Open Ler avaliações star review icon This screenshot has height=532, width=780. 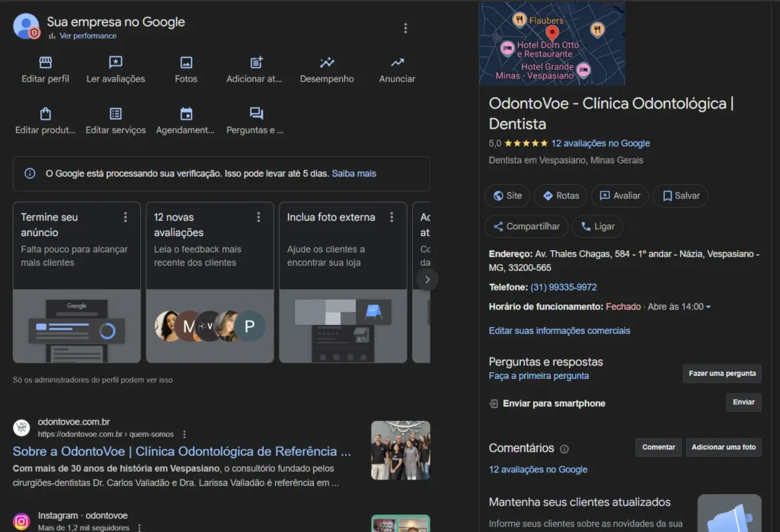(116, 62)
